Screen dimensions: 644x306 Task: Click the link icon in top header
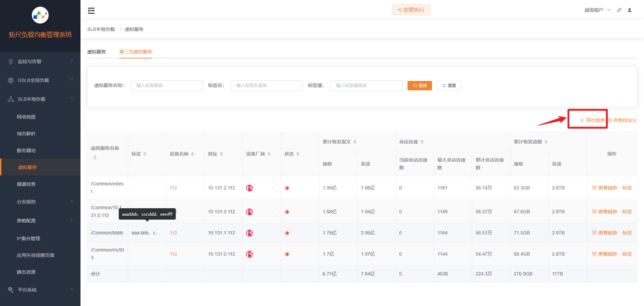coord(619,10)
